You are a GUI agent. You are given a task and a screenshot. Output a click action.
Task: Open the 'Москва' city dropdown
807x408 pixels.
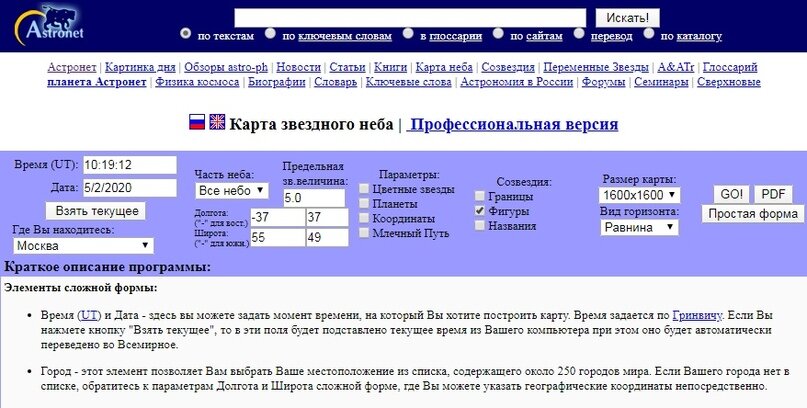[83, 245]
